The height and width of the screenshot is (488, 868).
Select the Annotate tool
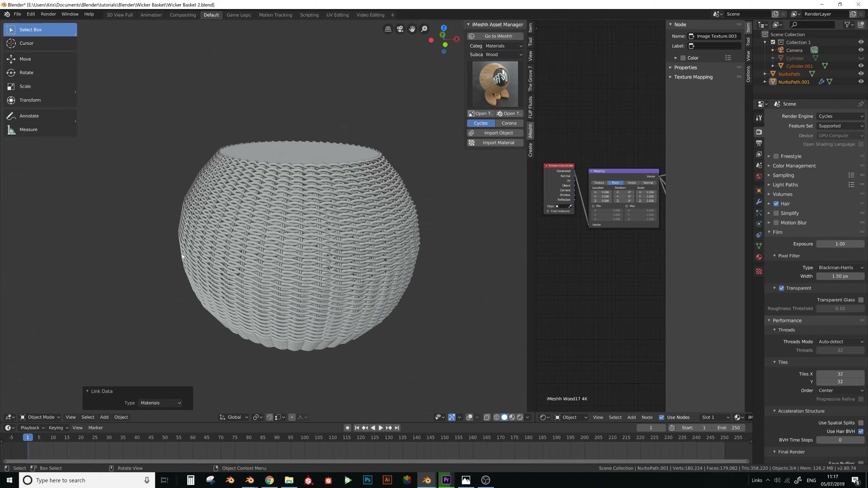[40, 116]
